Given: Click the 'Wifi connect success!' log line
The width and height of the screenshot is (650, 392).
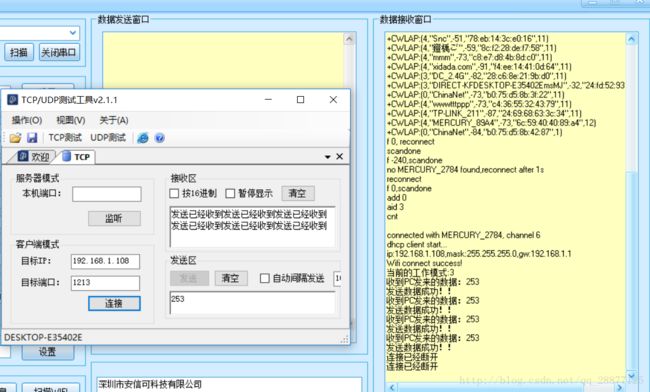Looking at the screenshot, I should click(x=424, y=263).
